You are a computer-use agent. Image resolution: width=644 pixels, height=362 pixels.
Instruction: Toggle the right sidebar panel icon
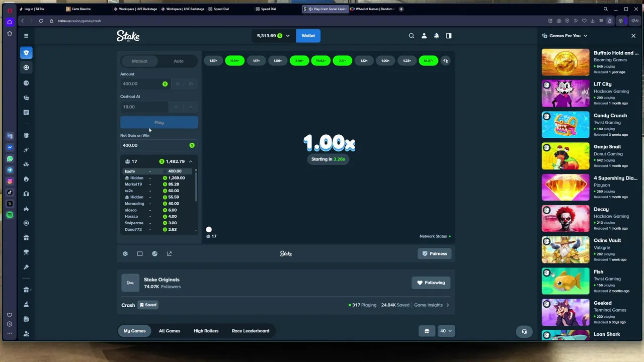(449, 36)
